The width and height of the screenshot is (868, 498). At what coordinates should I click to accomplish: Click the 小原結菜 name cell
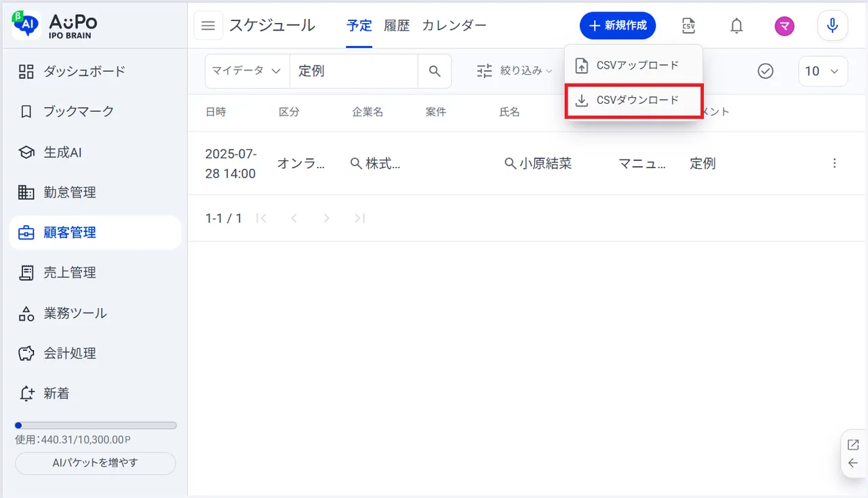538,164
